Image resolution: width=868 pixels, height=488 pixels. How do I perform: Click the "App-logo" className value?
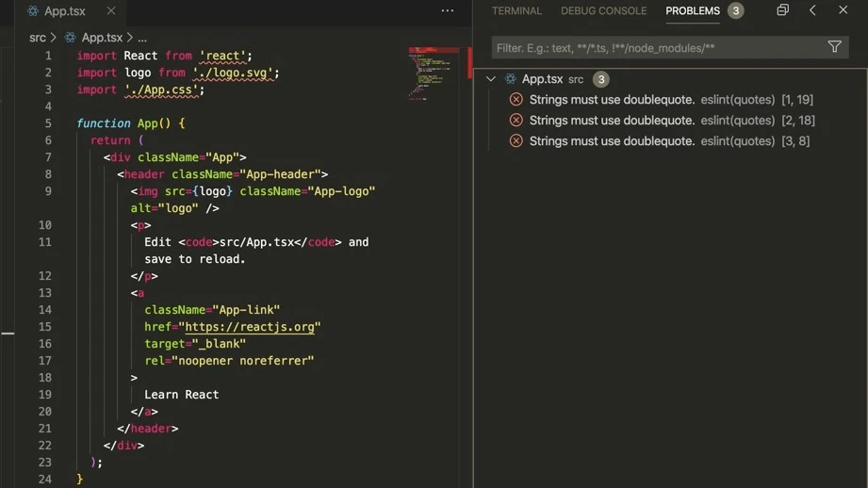tap(341, 191)
